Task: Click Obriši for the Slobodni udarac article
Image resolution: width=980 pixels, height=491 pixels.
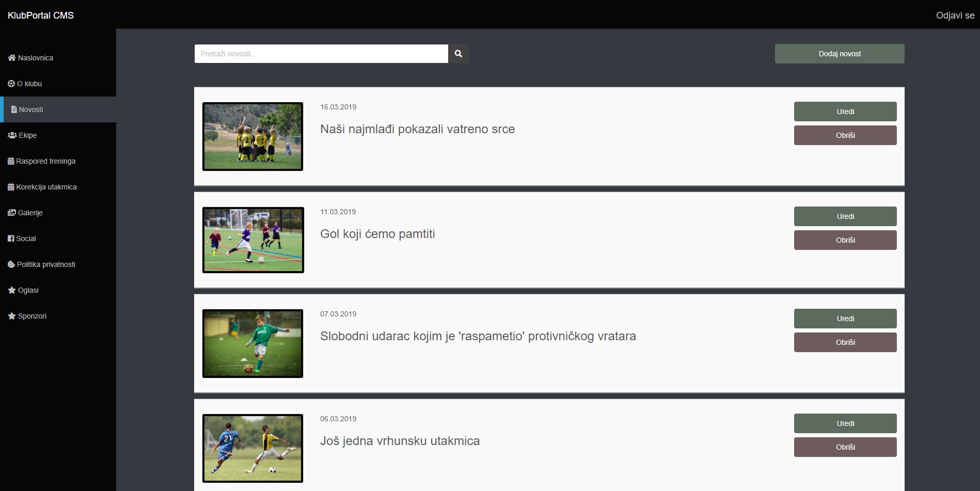Action: (845, 342)
